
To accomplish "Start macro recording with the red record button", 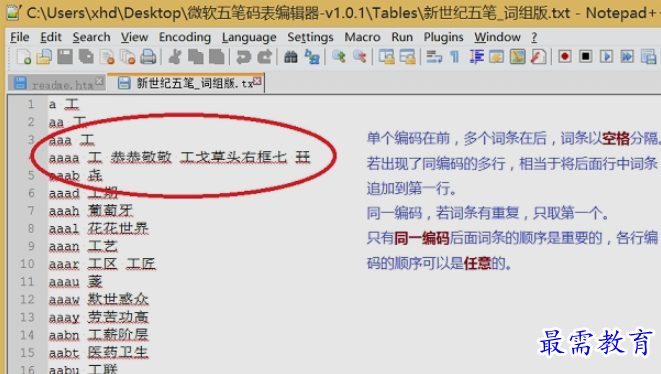I will click(565, 57).
